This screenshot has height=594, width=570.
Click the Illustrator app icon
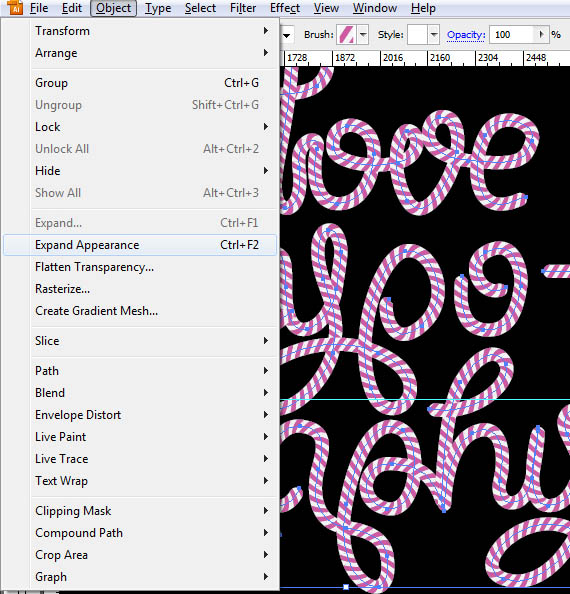click(15, 8)
